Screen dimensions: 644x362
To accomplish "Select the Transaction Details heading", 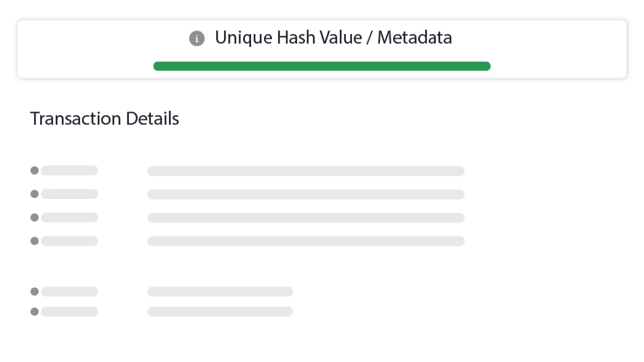I will coord(105,119).
